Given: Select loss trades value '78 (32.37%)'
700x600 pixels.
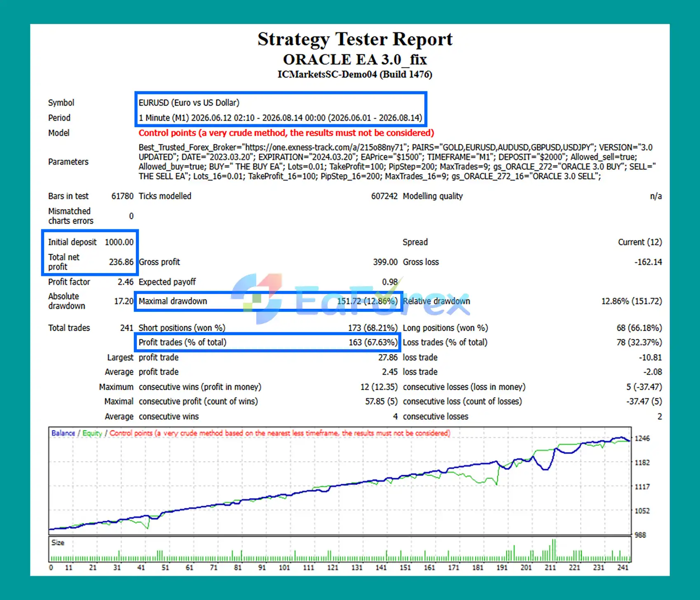Looking at the screenshot, I should pos(639,342).
